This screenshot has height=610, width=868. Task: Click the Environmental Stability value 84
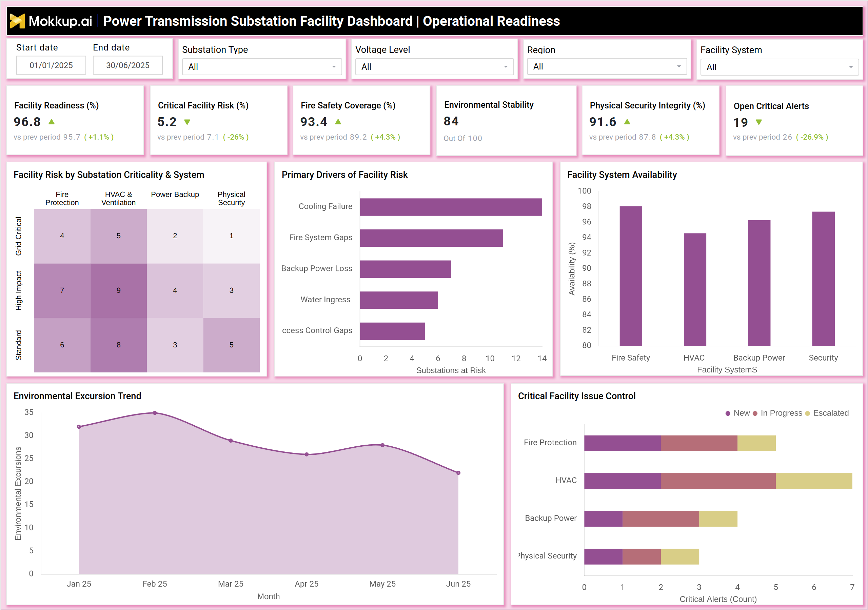pyautogui.click(x=451, y=121)
